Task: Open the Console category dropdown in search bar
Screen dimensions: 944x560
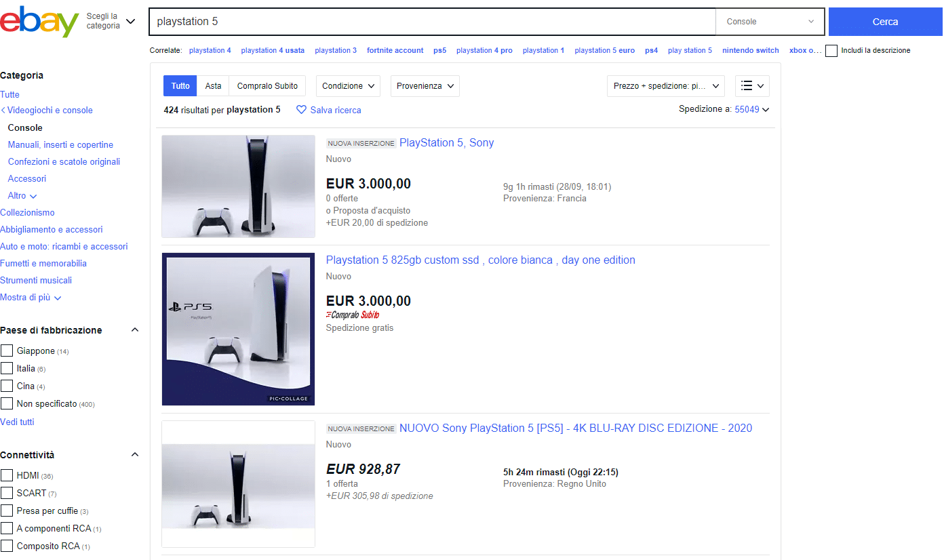Action: coord(770,22)
